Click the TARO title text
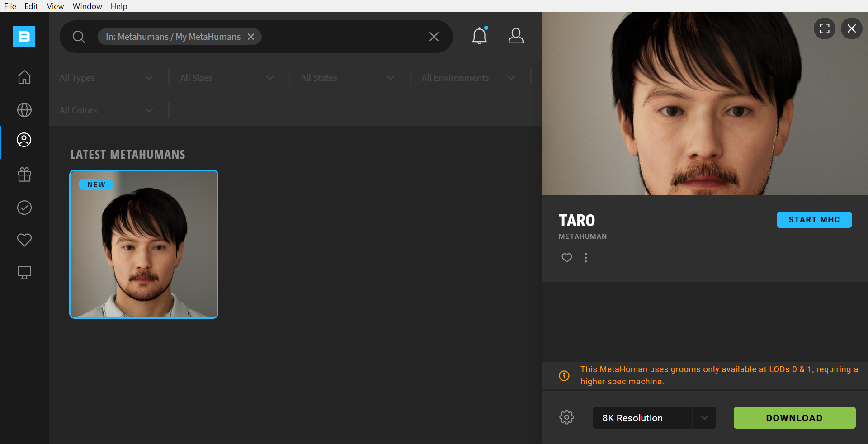The width and height of the screenshot is (868, 444). tap(577, 221)
